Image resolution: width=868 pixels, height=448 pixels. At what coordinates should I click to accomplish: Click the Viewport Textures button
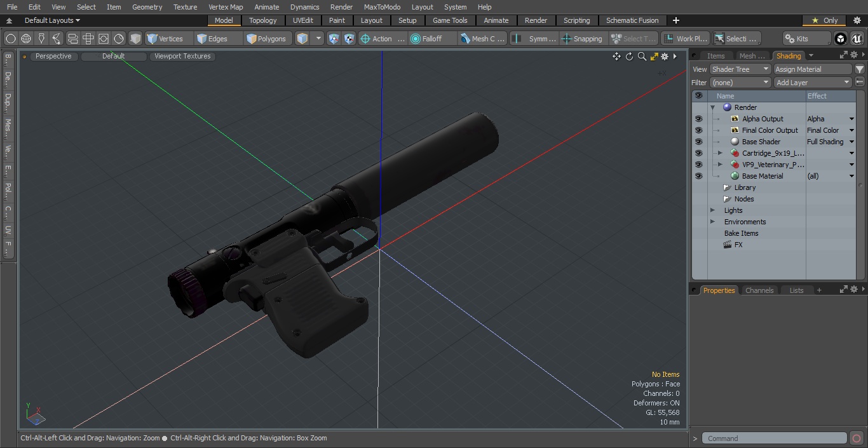point(182,57)
